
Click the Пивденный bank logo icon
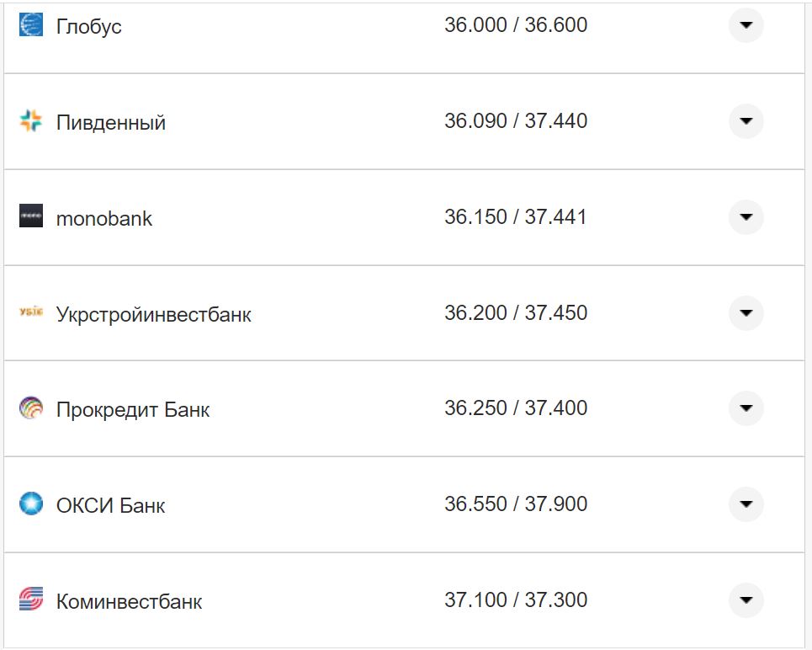coord(31,121)
